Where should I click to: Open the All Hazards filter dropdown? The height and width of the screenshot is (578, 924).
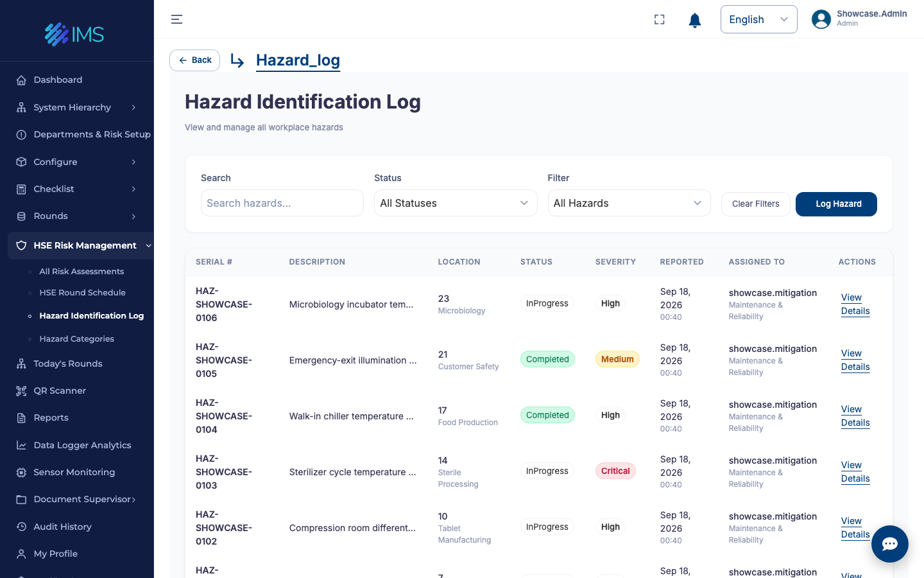pyautogui.click(x=629, y=203)
